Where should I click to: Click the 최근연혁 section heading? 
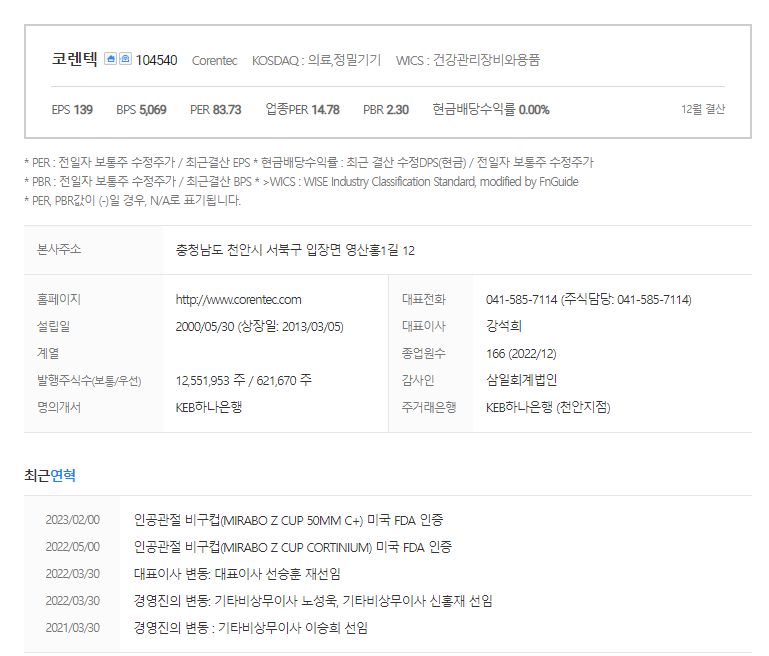50,475
